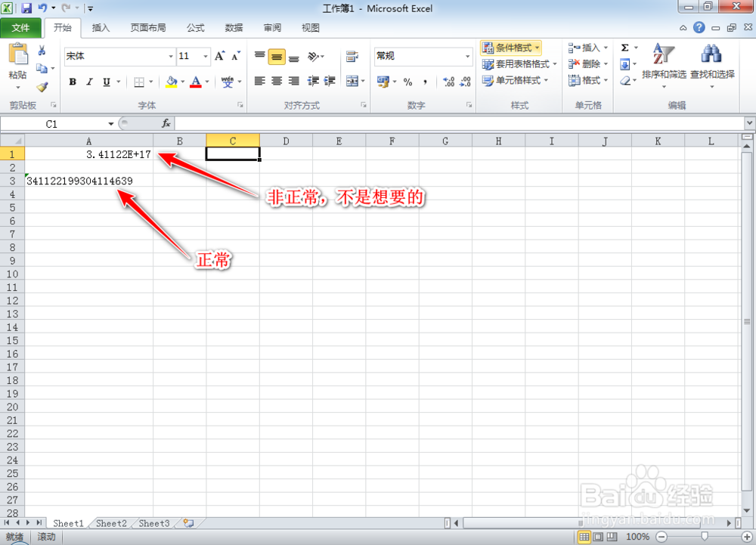Image resolution: width=756 pixels, height=545 pixels.
Task: Apply bold formatting with the B icon
Action: [73, 81]
